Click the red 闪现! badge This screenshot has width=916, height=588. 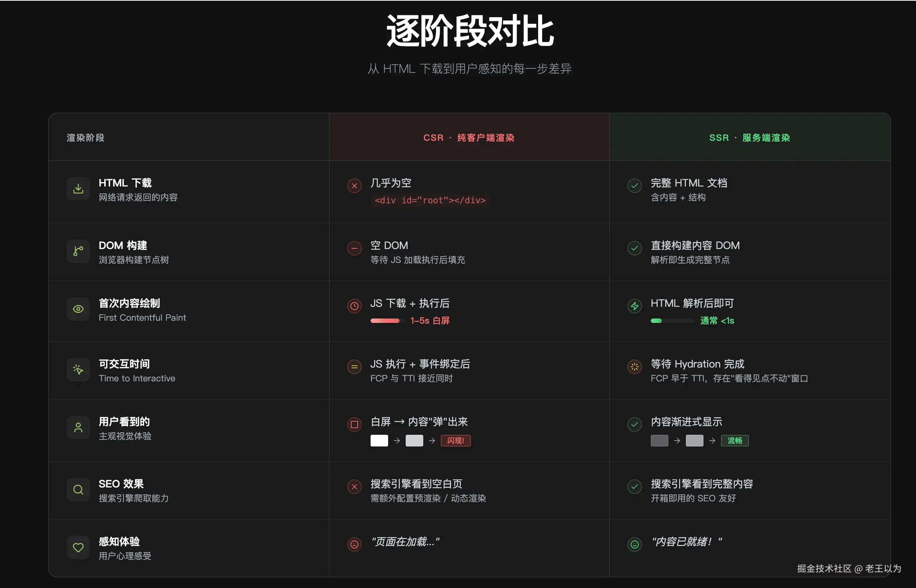point(455,441)
